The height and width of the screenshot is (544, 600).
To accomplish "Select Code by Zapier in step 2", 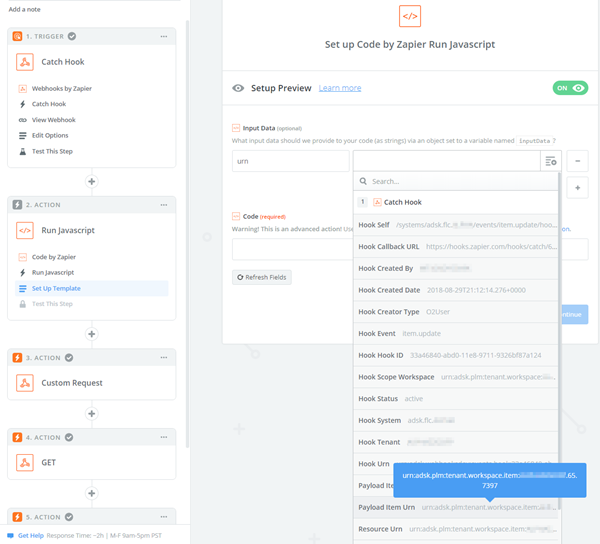I will [x=54, y=257].
